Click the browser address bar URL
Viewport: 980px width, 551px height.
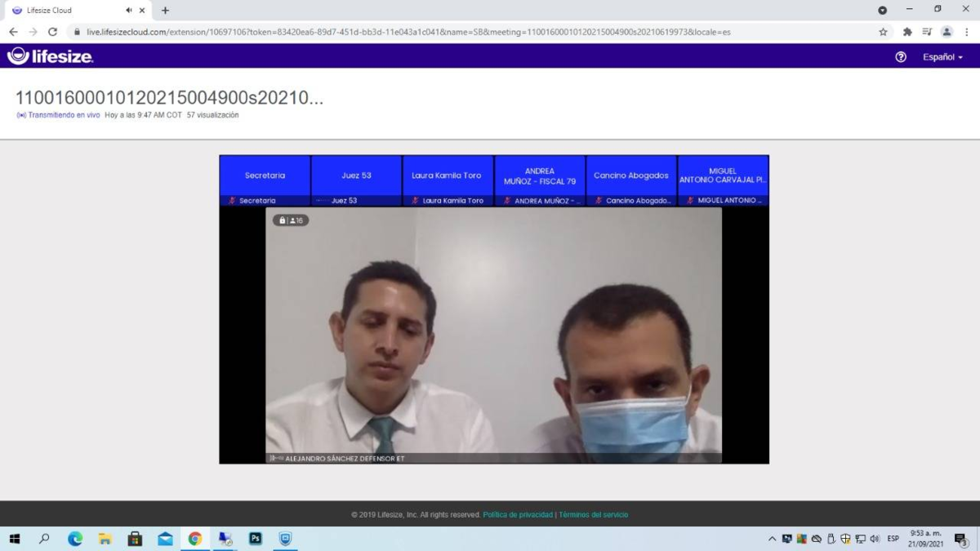(408, 32)
